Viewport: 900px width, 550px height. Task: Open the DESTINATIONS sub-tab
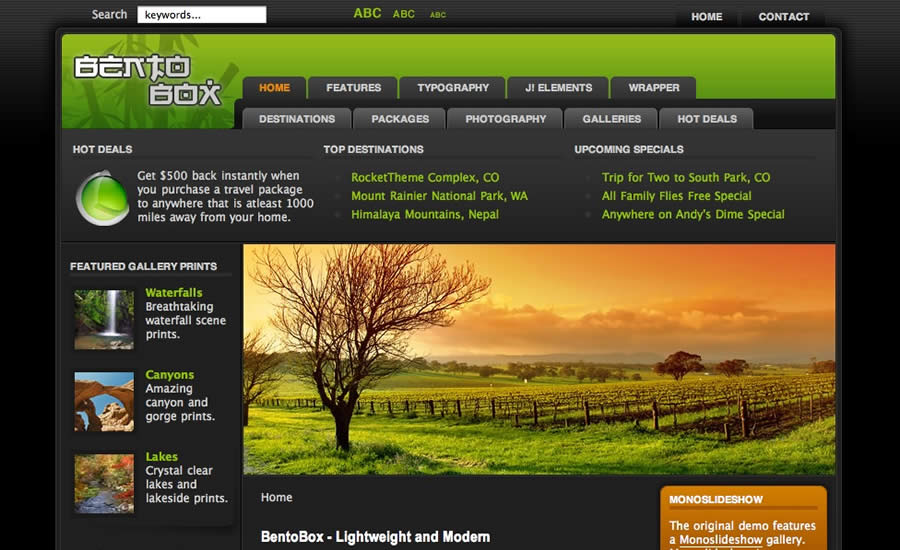click(297, 119)
